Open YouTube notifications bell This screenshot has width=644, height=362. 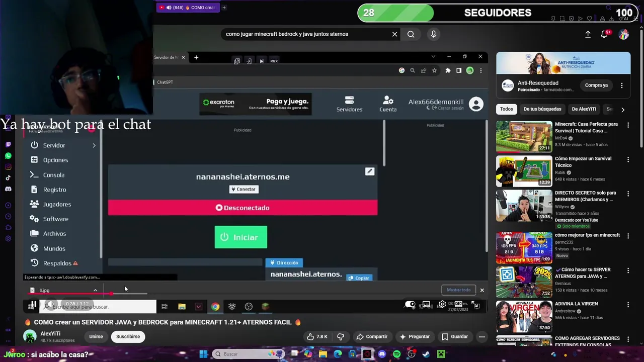[x=604, y=34]
